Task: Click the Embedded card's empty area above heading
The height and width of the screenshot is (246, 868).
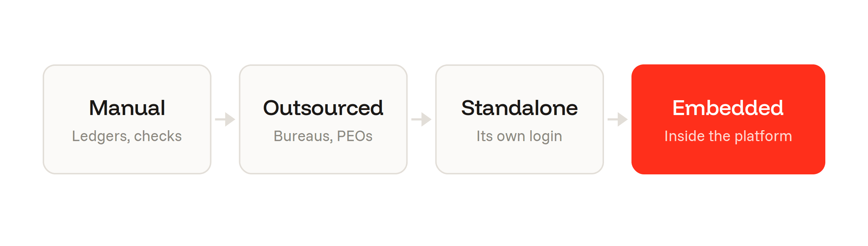Action: 728,81
